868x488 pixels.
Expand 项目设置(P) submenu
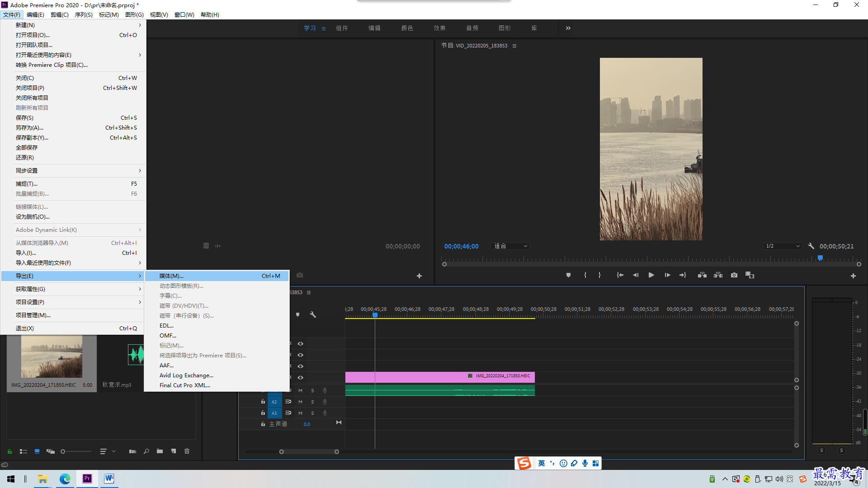point(73,302)
